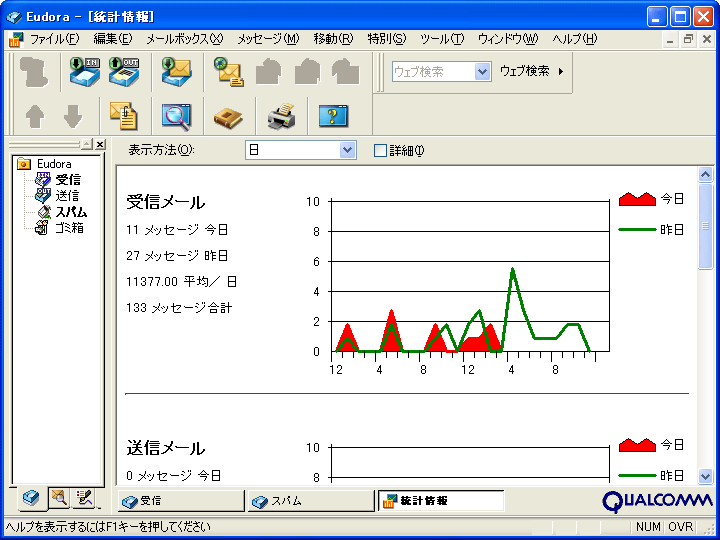
Task: Open the メールボックス(X) menu
Action: coord(185,39)
